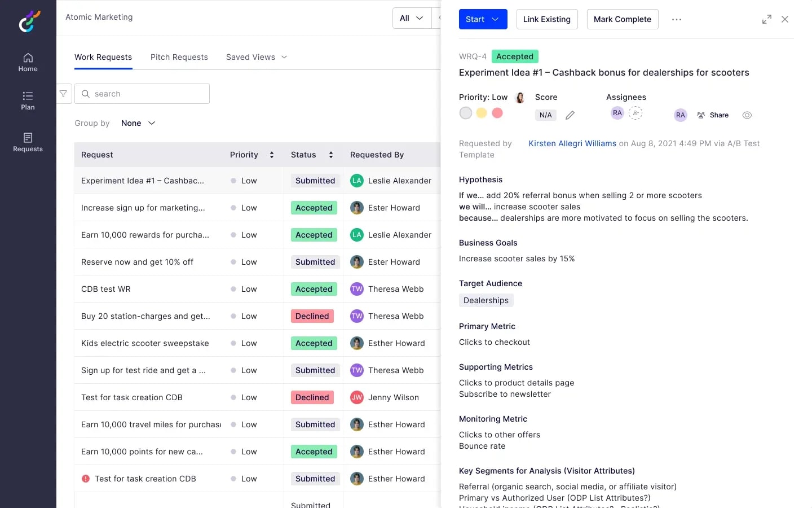812x508 pixels.
Task: Open the more options ellipsis menu
Action: [x=676, y=19]
